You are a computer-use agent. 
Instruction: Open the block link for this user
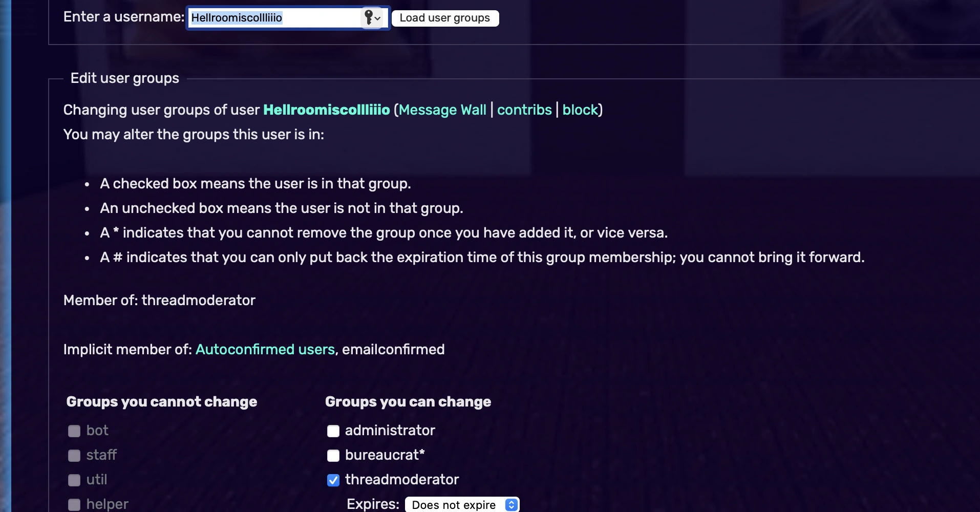(580, 110)
